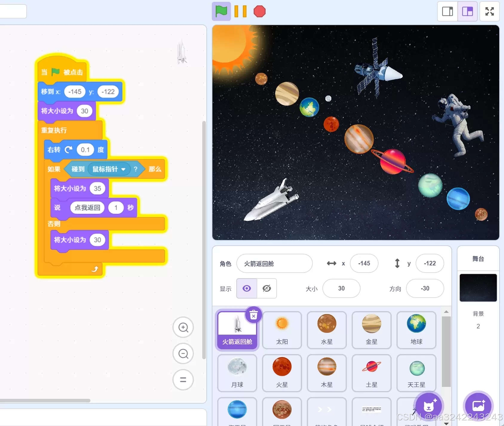Select the 地球 sprite
Viewport: 504px width, 426px height.
(416, 330)
